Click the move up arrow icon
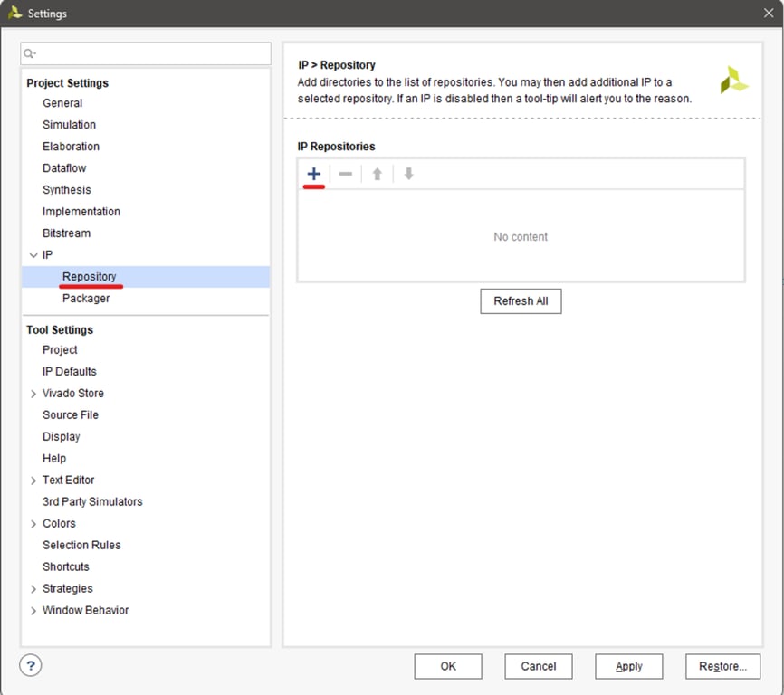Image resolution: width=784 pixels, height=695 pixels. click(x=377, y=174)
